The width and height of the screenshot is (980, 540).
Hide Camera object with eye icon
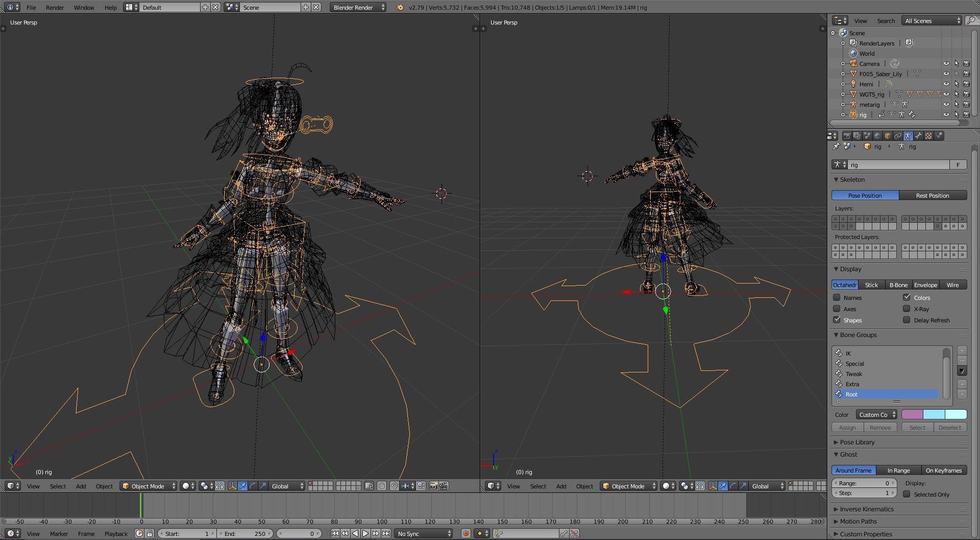point(946,63)
